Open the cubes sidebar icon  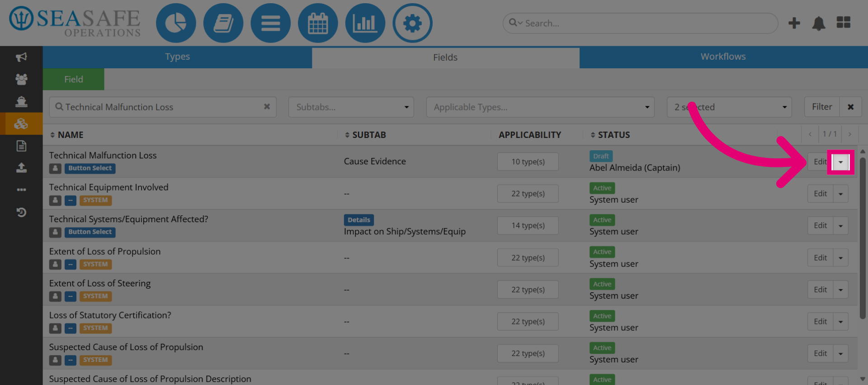pos(21,124)
